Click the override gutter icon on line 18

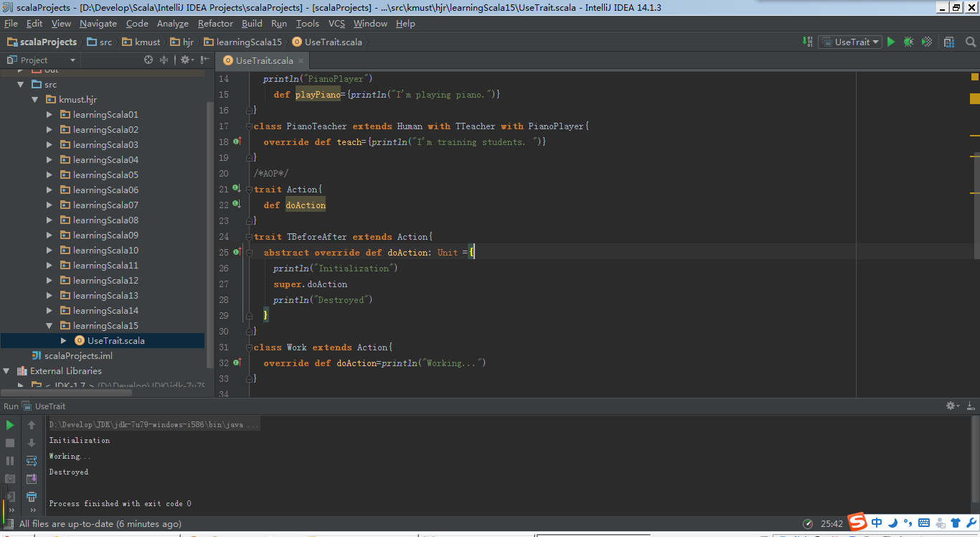click(x=237, y=142)
